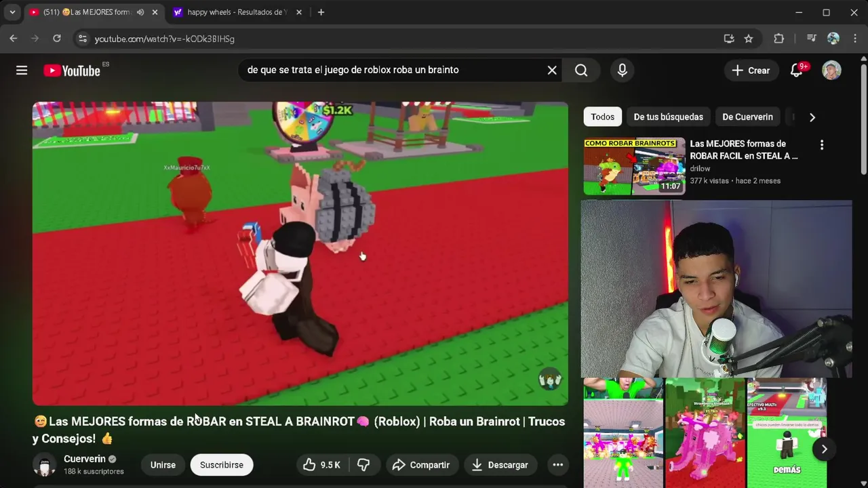Open the account avatar menu
This screenshot has width=868, height=488.
pos(831,70)
